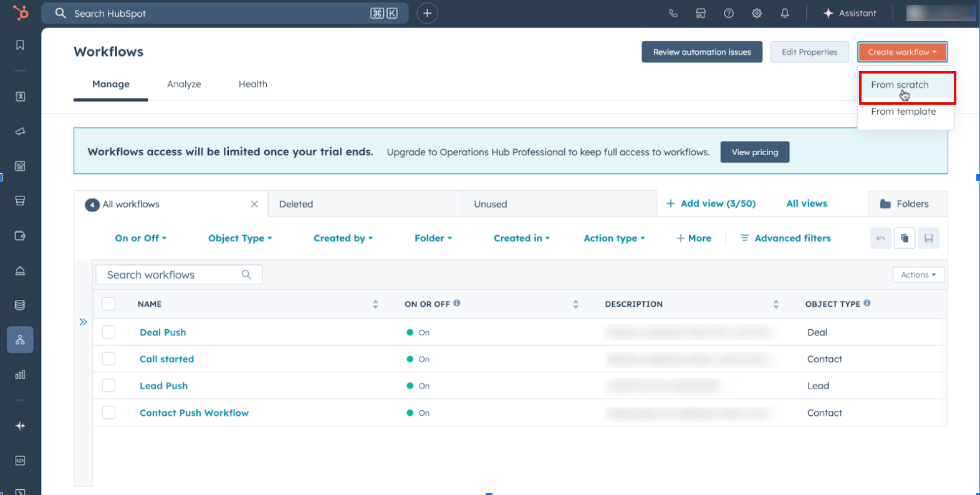
Task: Select the Call started workflow checkbox
Action: tap(108, 358)
